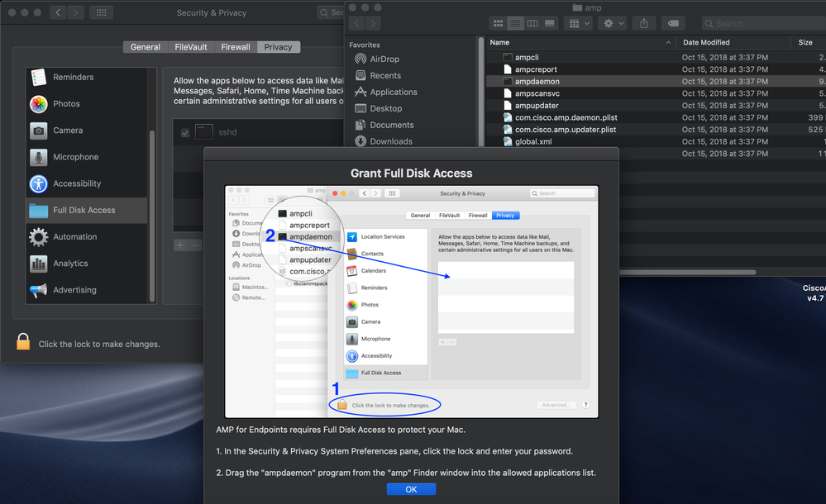The width and height of the screenshot is (826, 504).
Task: Click the minus button under the apps list
Action: point(195,245)
